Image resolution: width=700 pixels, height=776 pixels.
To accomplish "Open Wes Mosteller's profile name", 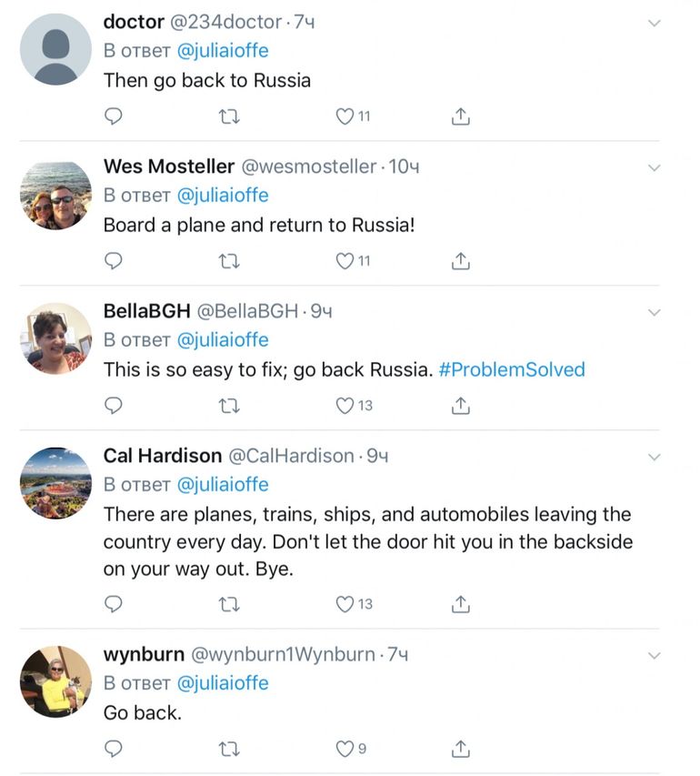I will (x=169, y=166).
